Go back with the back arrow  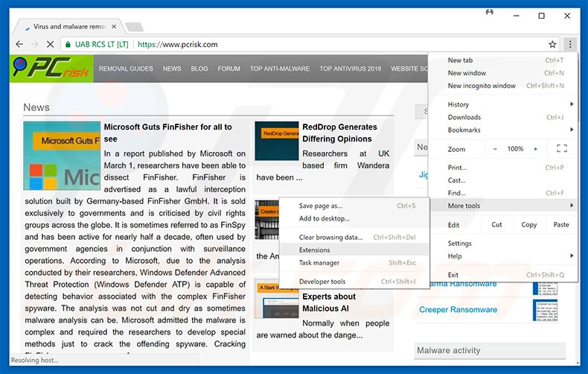coord(19,44)
